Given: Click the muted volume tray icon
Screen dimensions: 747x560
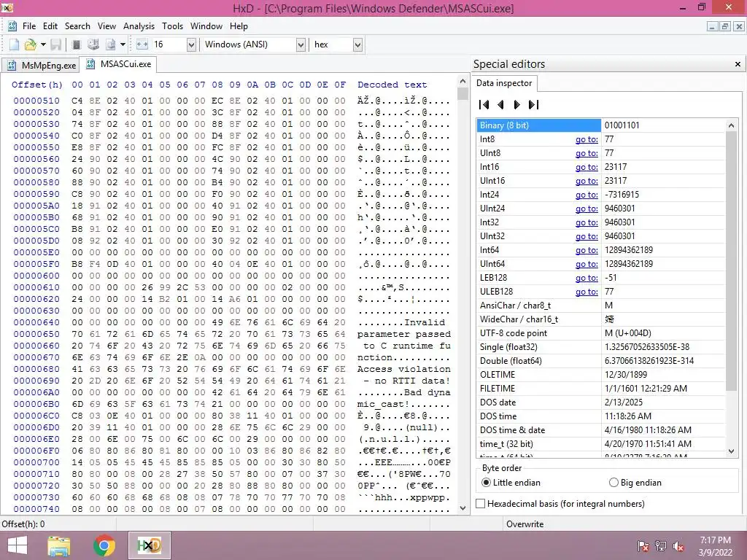Looking at the screenshot, I should 678,546.
